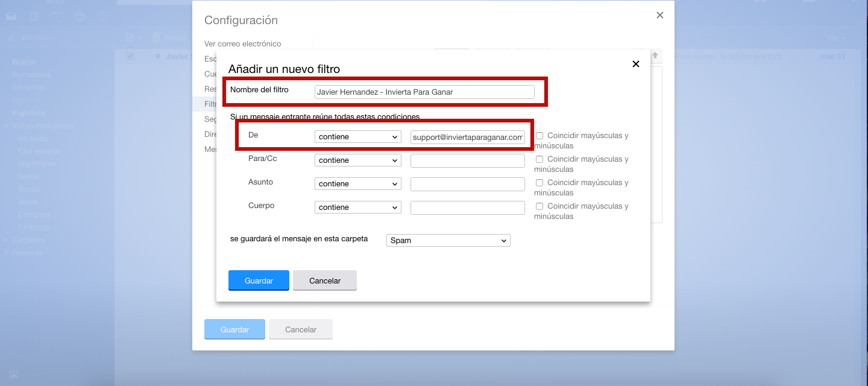The height and width of the screenshot is (386, 868).
Task: Click the pencil icon beside Escribir
Action: pos(11,37)
